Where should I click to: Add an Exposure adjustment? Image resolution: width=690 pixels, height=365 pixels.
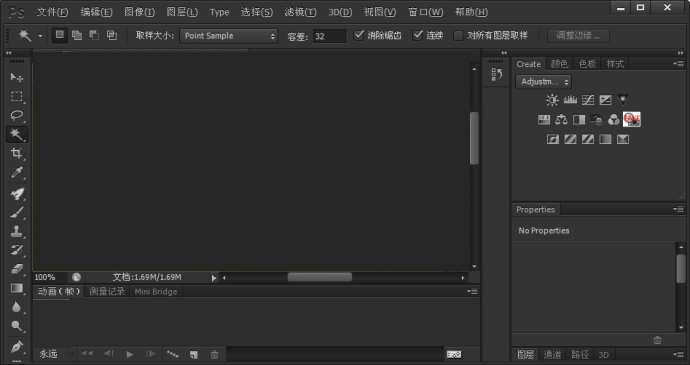coord(606,100)
